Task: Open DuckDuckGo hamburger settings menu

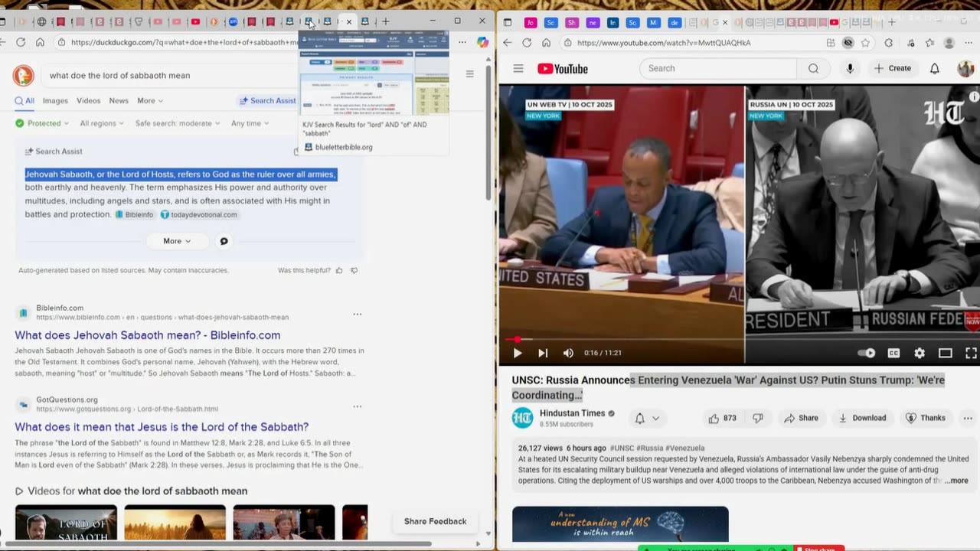Action: pos(470,74)
